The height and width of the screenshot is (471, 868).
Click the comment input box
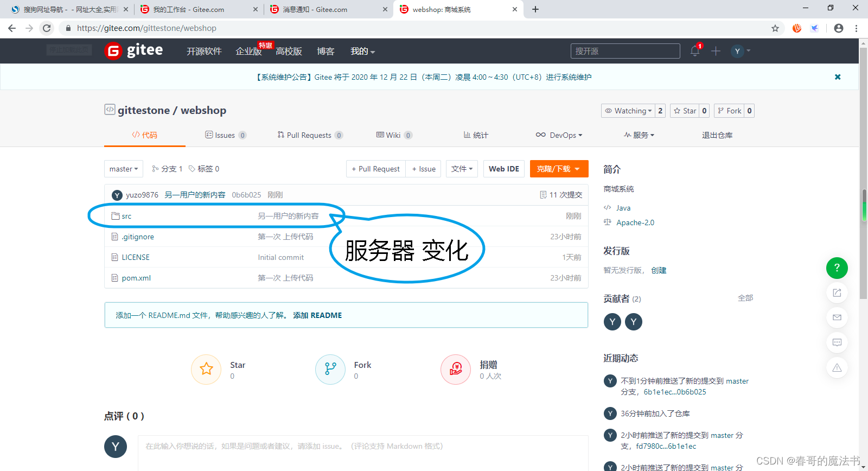pyautogui.click(x=363, y=453)
